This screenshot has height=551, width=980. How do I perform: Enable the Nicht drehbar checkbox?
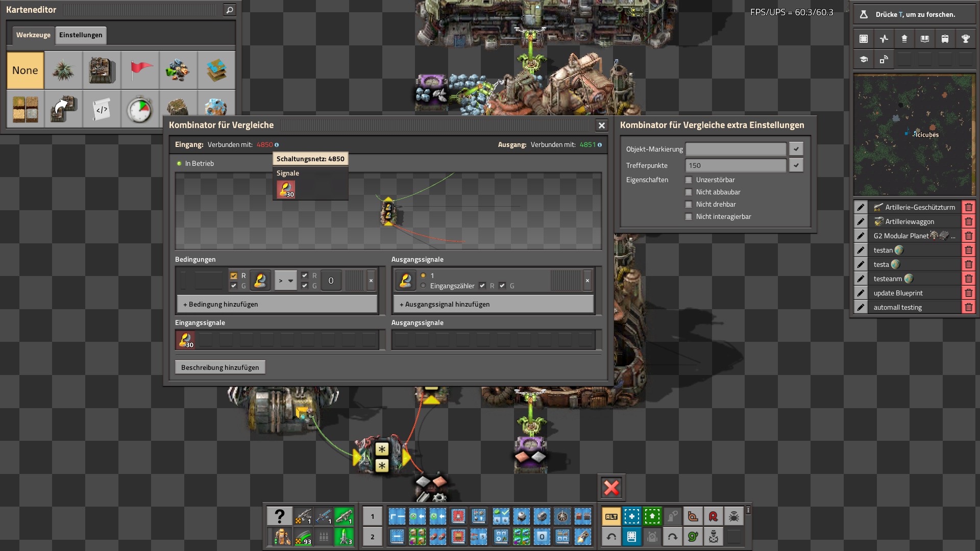tap(689, 205)
